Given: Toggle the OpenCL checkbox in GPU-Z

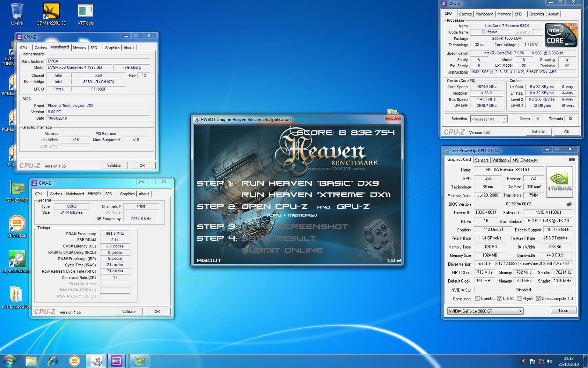Looking at the screenshot, I should tap(477, 298).
